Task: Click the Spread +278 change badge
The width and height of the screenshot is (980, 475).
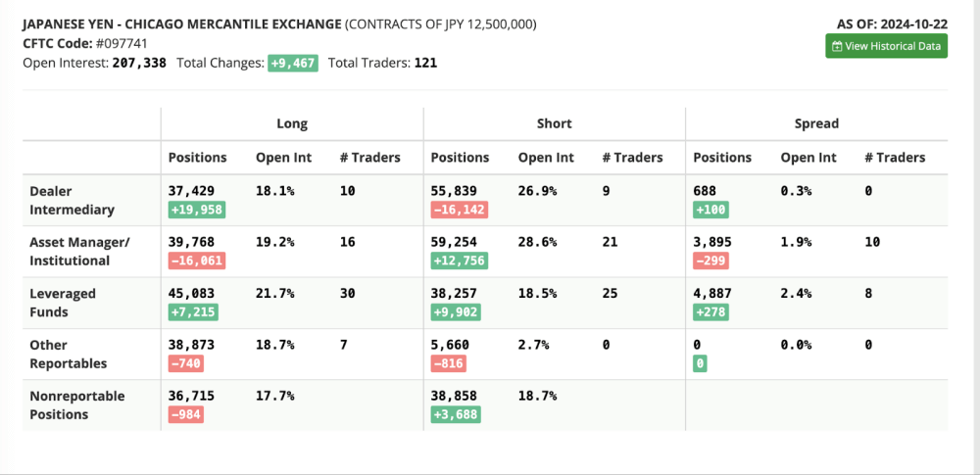Action: [711, 311]
